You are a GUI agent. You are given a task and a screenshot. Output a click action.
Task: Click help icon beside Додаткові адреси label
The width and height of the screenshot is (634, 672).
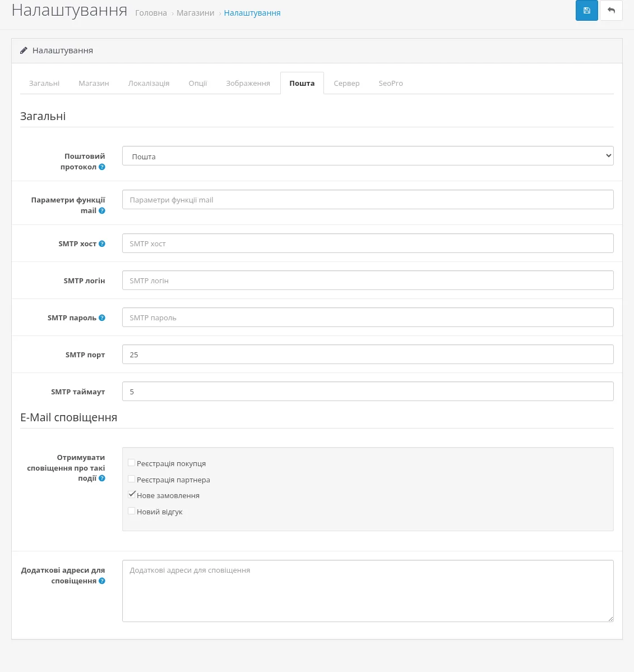(x=102, y=581)
